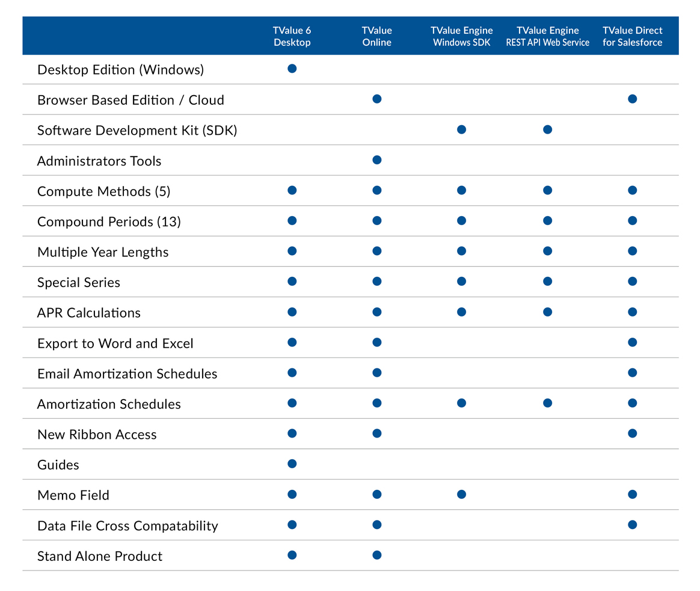Click New Ribbon Access dot under Salesforce column

point(632,433)
